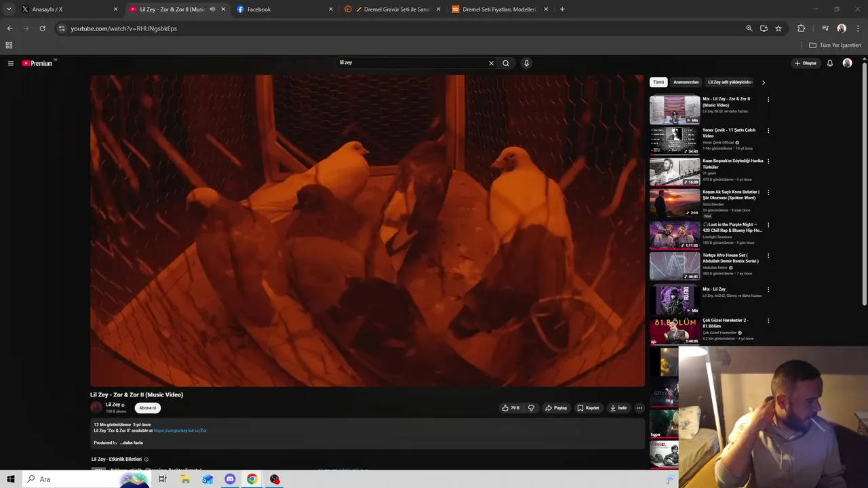Save the video with Kaydet
This screenshot has height=488, width=868.
click(588, 408)
